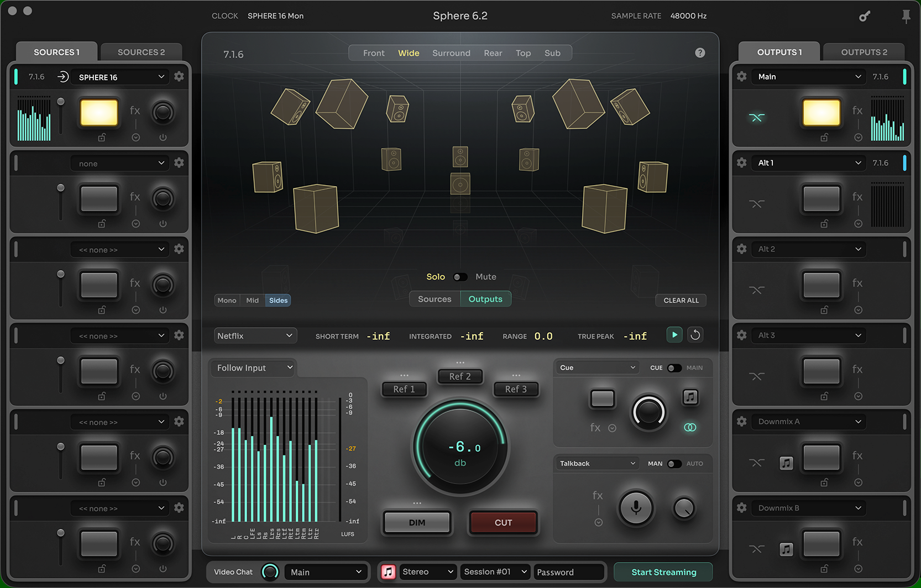Open the Follow Input dropdown
The width and height of the screenshot is (921, 588).
(x=252, y=368)
